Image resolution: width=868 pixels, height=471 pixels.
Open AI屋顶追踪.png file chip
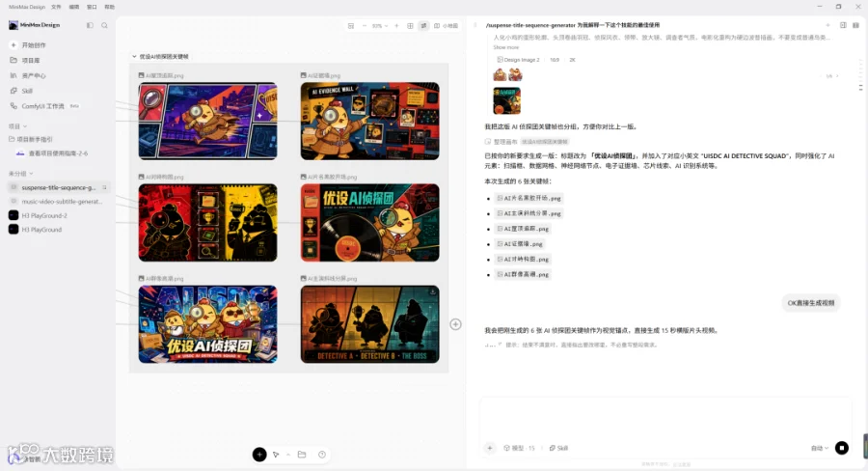pos(523,229)
